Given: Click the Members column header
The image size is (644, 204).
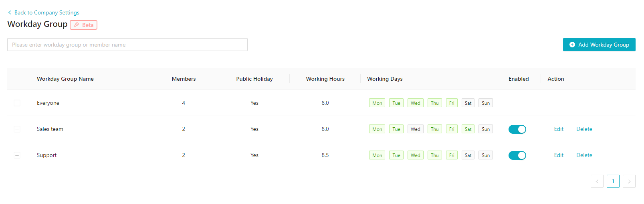Looking at the screenshot, I should pyautogui.click(x=184, y=79).
